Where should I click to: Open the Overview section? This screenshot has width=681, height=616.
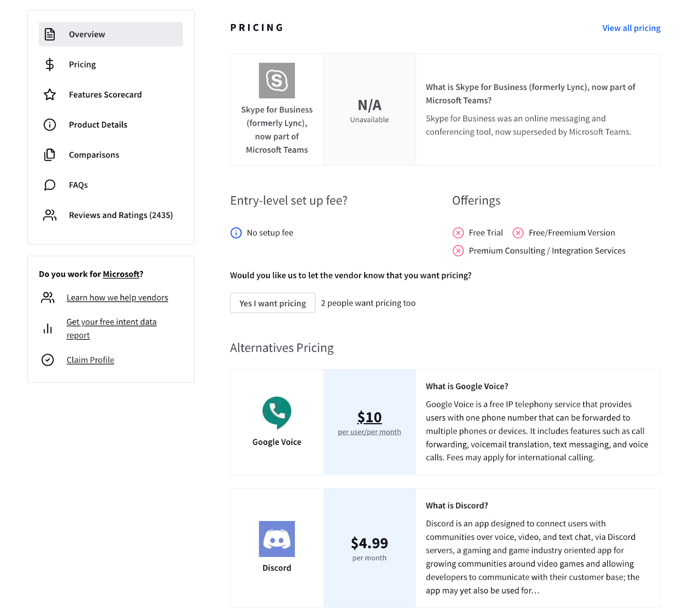tap(111, 34)
